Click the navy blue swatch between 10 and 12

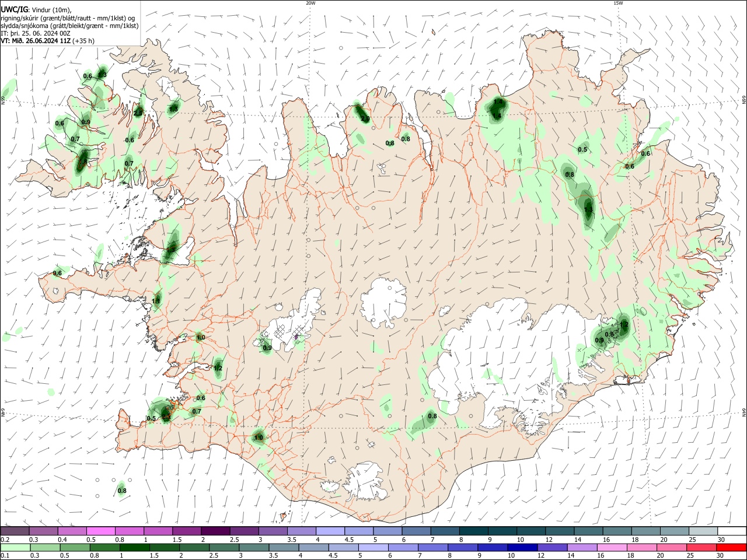click(x=521, y=548)
